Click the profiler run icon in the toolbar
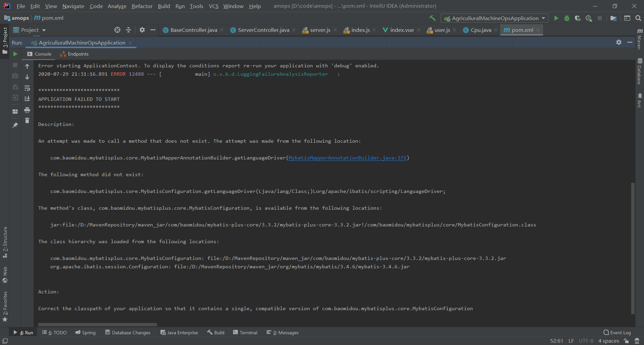Viewport: 644px width, 345px height. (x=589, y=18)
